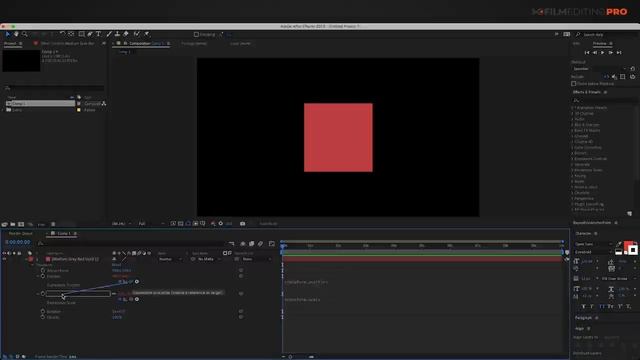Take a snapshot with the camera icon
640x360 pixels.
(242, 224)
